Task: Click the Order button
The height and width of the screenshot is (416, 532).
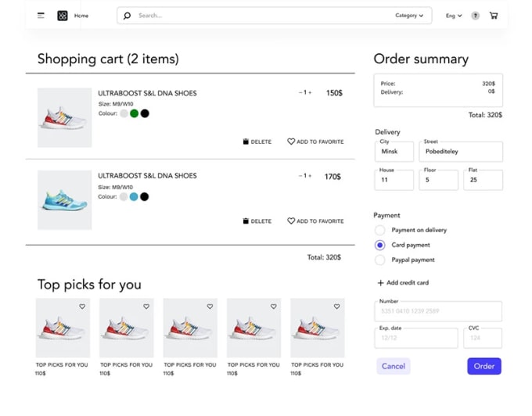Action: 484,366
